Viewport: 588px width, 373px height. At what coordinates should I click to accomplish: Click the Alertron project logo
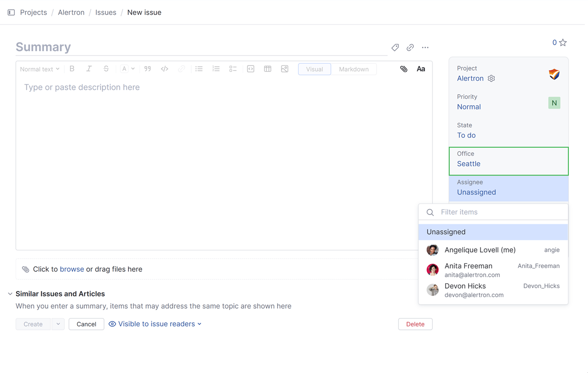[x=554, y=74]
